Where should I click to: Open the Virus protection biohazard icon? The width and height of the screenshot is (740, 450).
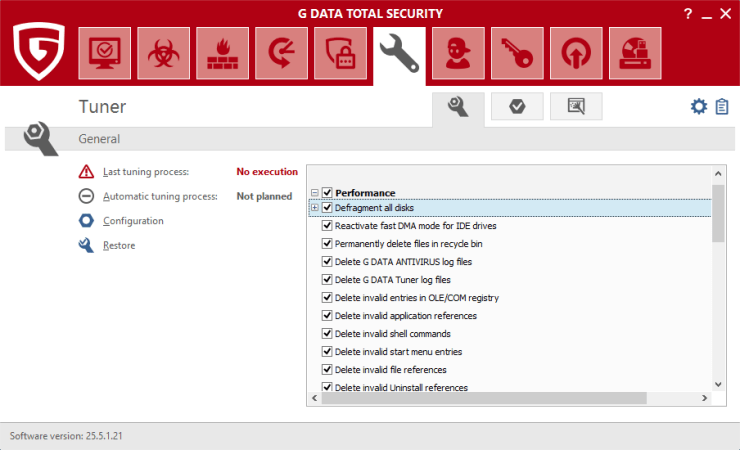(163, 53)
